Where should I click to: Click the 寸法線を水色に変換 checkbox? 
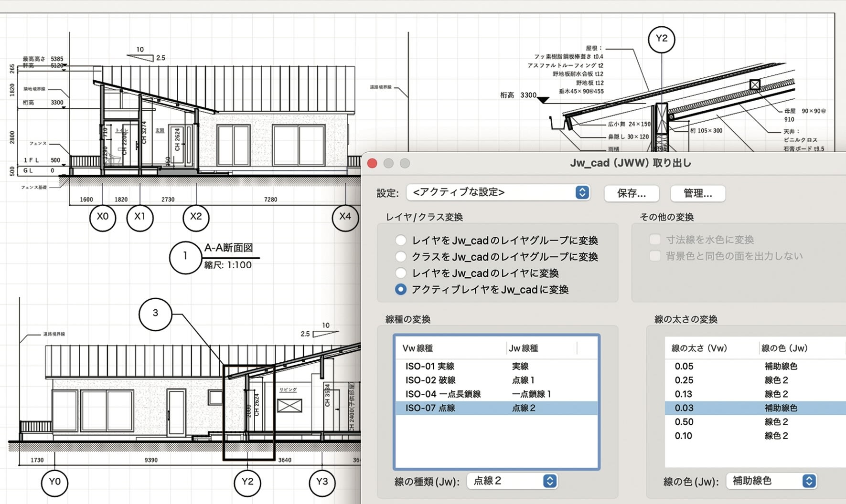655,239
